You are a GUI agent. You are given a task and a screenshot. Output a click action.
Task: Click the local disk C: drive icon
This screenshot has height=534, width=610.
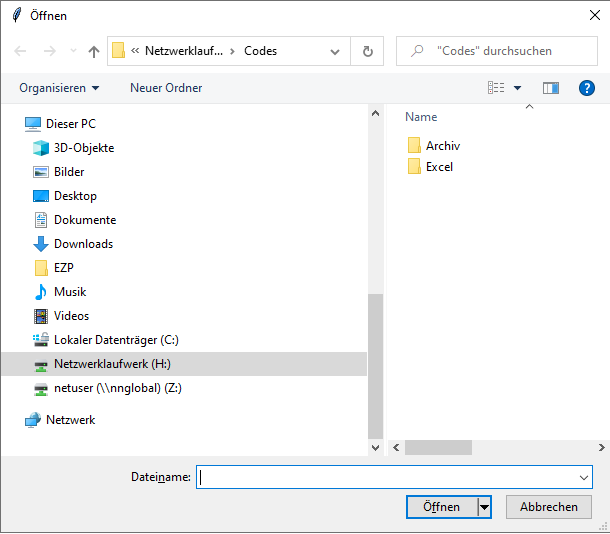[x=41, y=340]
